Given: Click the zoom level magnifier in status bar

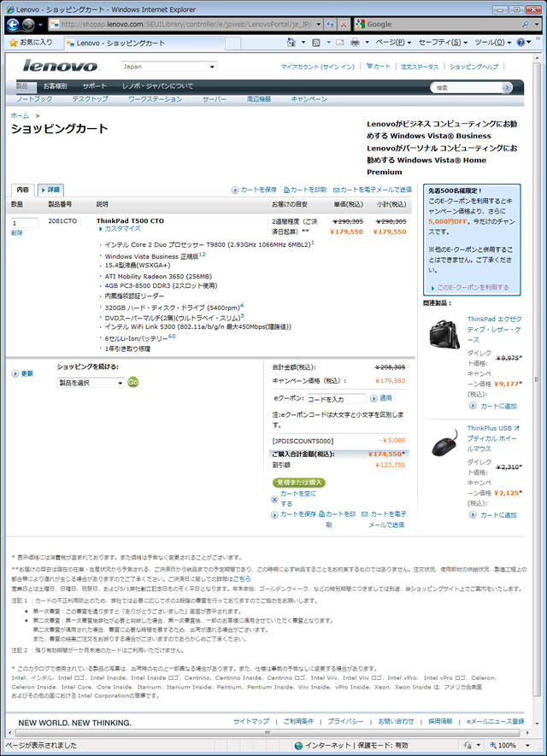Looking at the screenshot, I should [x=493, y=746].
